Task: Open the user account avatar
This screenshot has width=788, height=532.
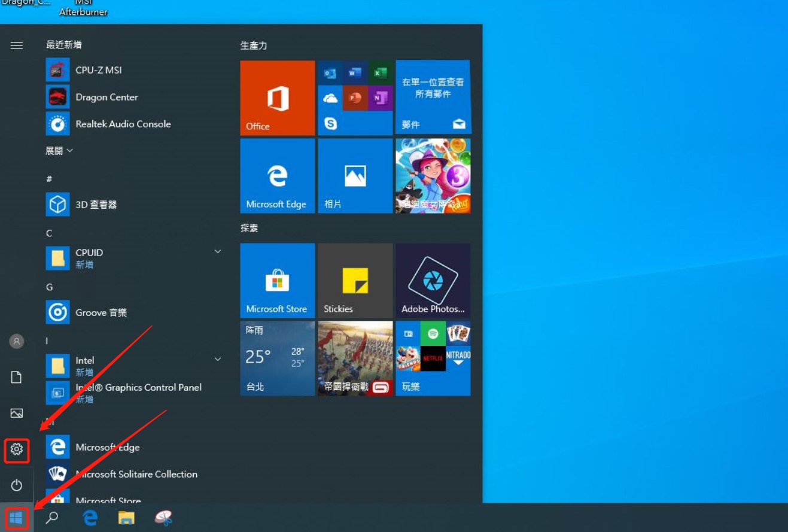Action: coord(17,341)
